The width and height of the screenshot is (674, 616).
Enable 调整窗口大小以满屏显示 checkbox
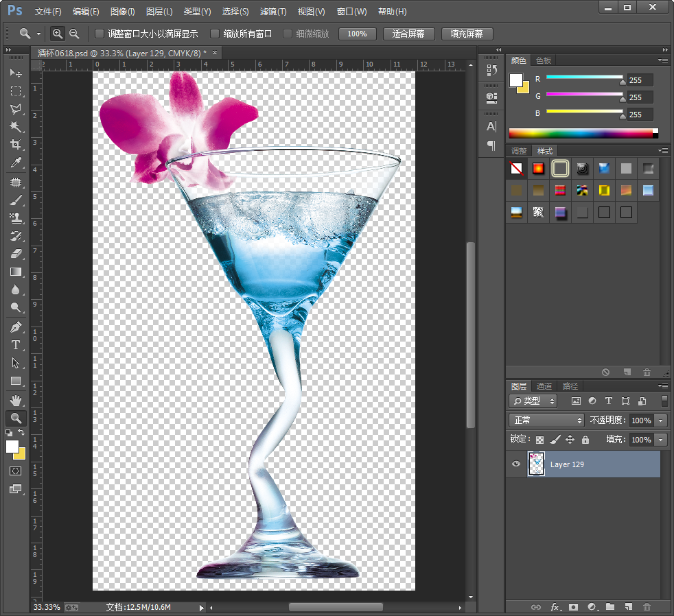pyautogui.click(x=100, y=34)
